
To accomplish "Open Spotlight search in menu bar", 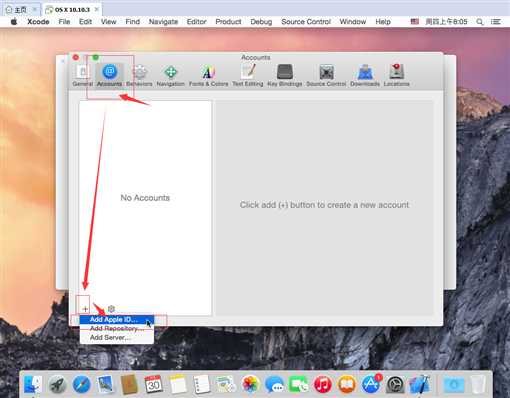I will click(480, 22).
